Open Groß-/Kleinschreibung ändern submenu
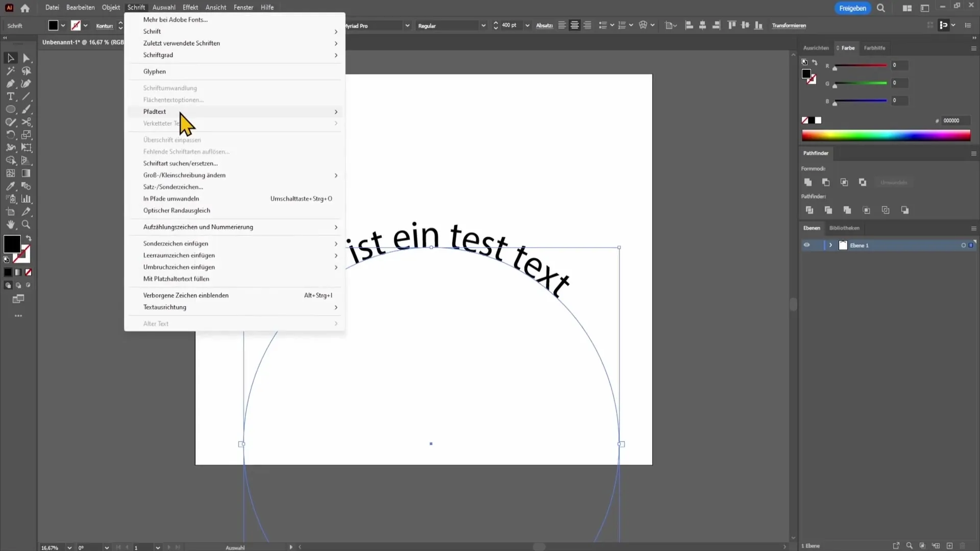 [x=235, y=175]
